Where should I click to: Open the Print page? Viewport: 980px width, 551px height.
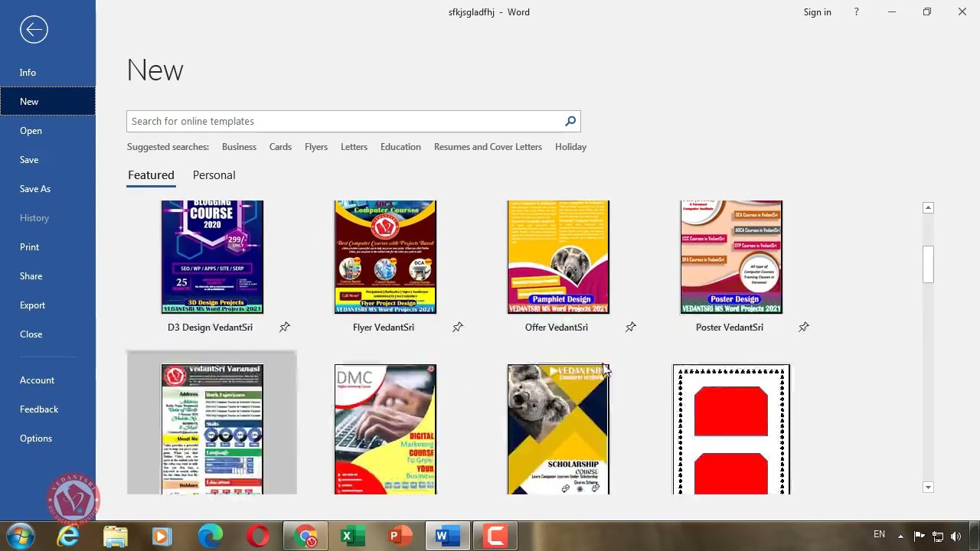click(47, 247)
